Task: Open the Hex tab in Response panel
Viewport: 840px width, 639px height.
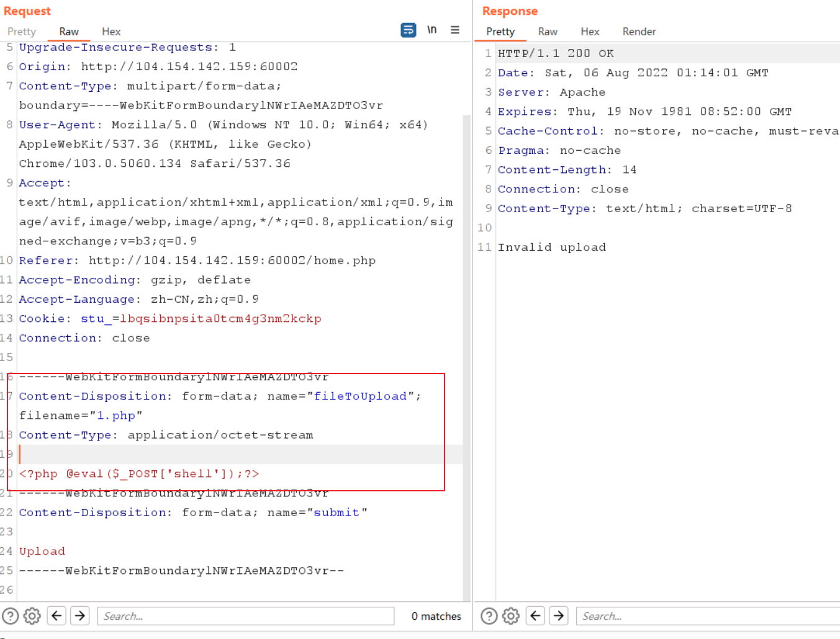Action: click(590, 32)
